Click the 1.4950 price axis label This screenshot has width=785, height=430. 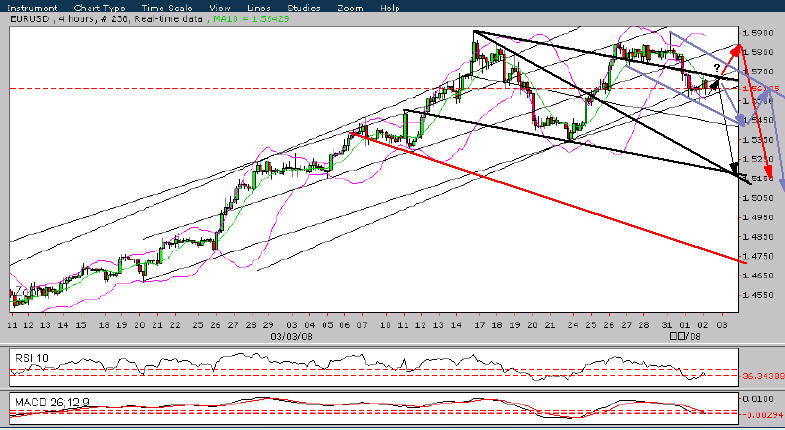[x=756, y=218]
